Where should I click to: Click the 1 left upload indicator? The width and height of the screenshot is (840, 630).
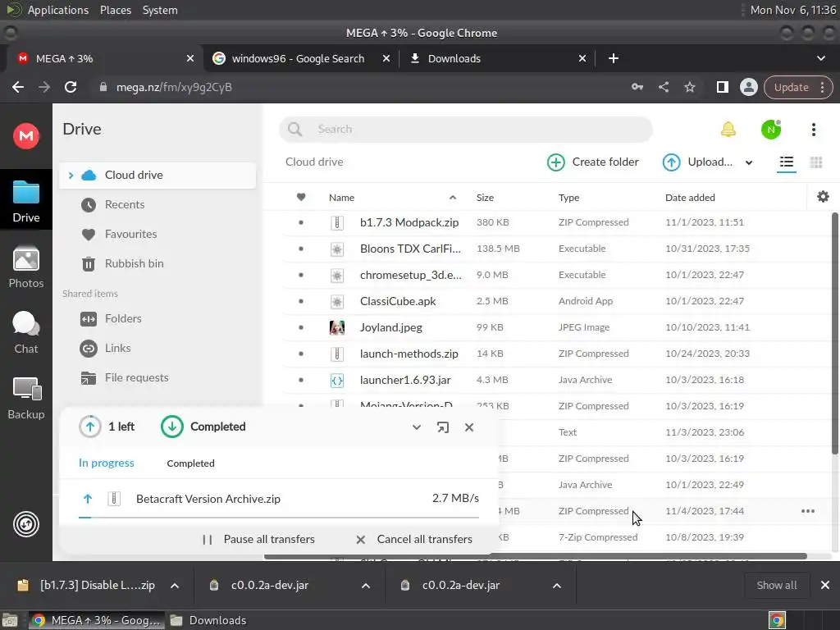(107, 427)
